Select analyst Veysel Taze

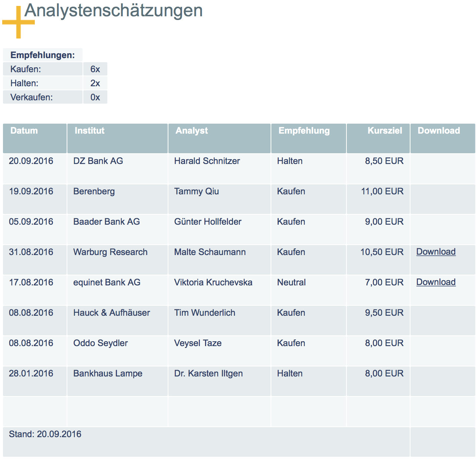coord(198,343)
